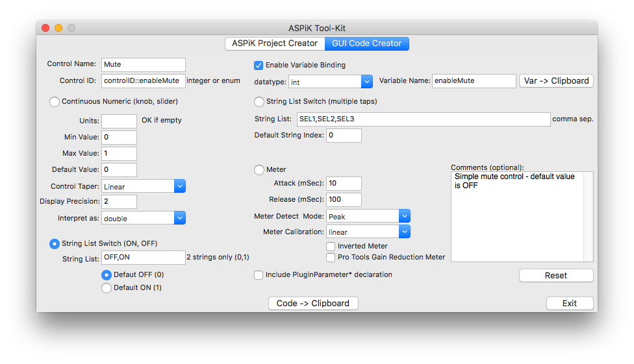Select the GUI Code Creator tab

(x=367, y=43)
